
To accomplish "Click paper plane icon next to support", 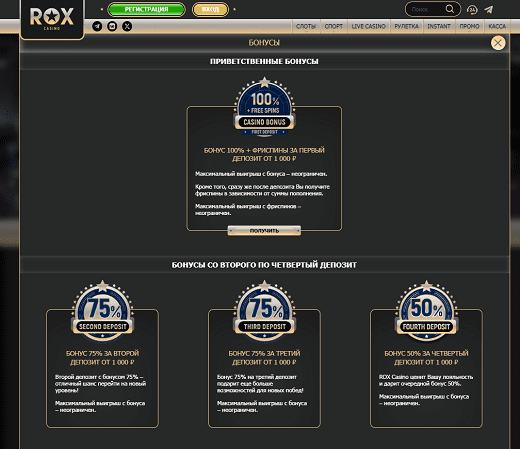I will click(x=489, y=9).
